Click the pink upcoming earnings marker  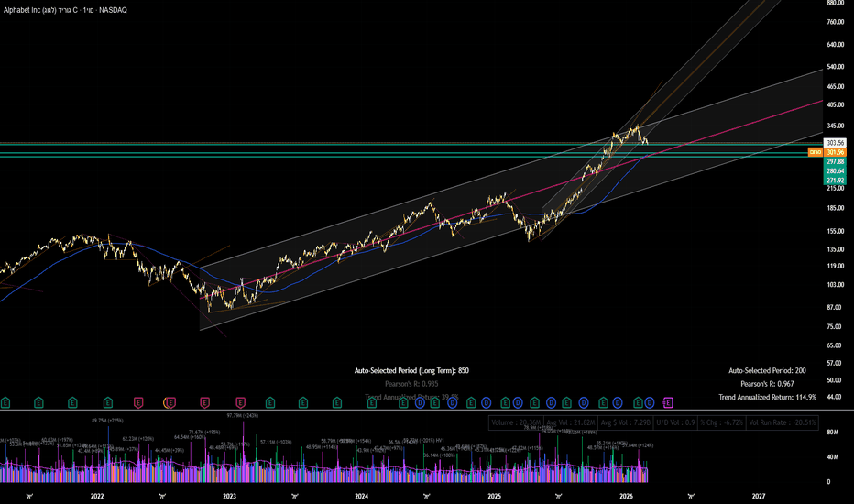(x=668, y=402)
